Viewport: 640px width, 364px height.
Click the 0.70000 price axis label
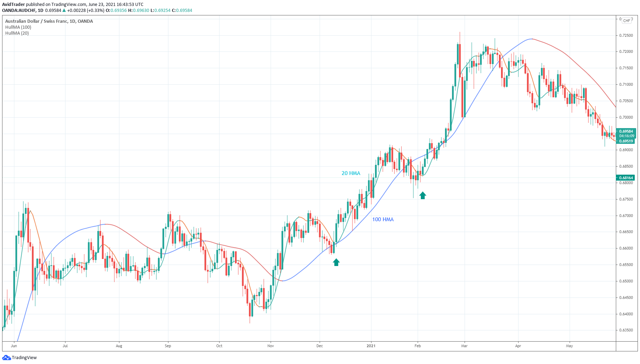click(x=626, y=117)
